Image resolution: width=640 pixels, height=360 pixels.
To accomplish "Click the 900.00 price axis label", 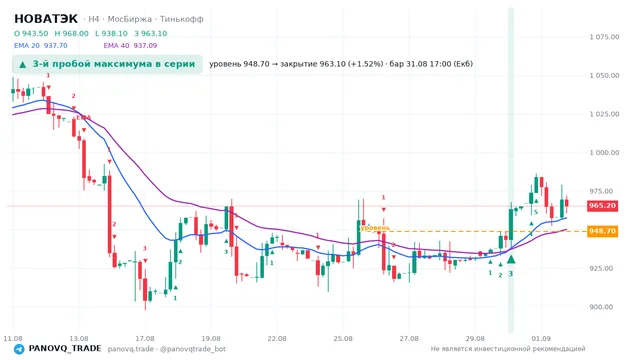I will [601, 307].
